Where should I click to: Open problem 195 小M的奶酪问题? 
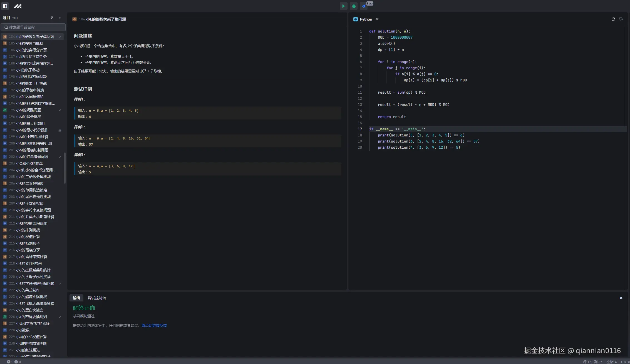pyautogui.click(x=29, y=110)
